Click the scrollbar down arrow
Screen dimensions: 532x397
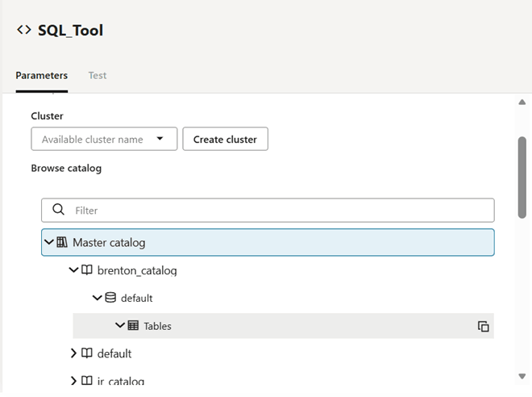522,376
